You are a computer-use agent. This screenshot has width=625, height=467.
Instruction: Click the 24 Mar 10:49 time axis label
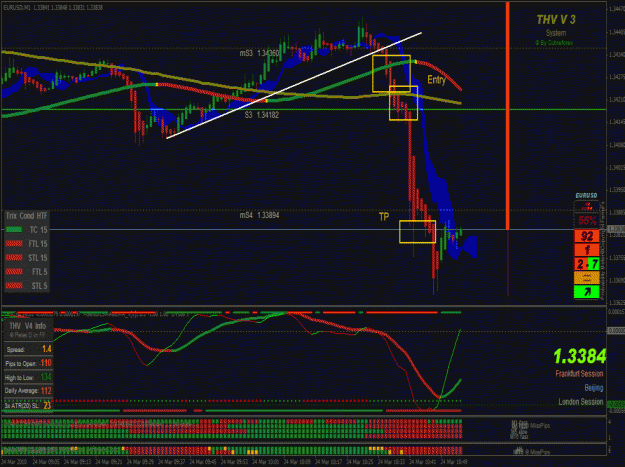[x=454, y=462]
